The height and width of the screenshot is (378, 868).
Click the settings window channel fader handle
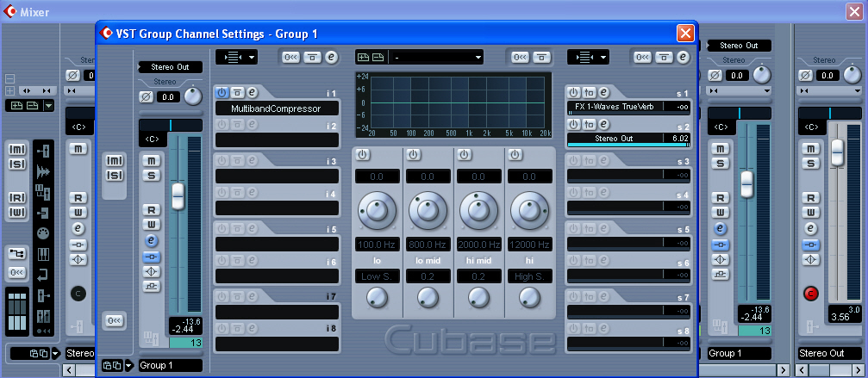point(178,196)
